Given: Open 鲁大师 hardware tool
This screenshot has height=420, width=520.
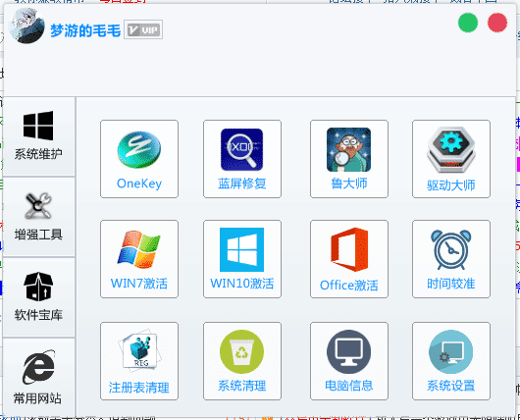Looking at the screenshot, I should 349,159.
